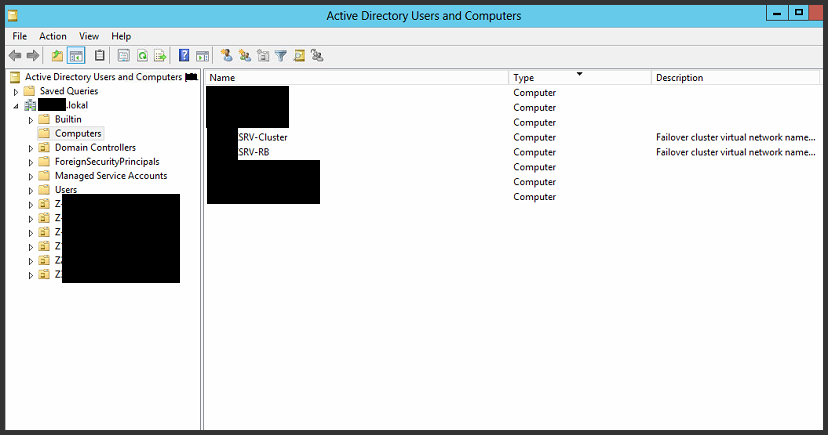This screenshot has height=435, width=828.
Task: Select the SRV-RB computer entry
Action: point(253,152)
